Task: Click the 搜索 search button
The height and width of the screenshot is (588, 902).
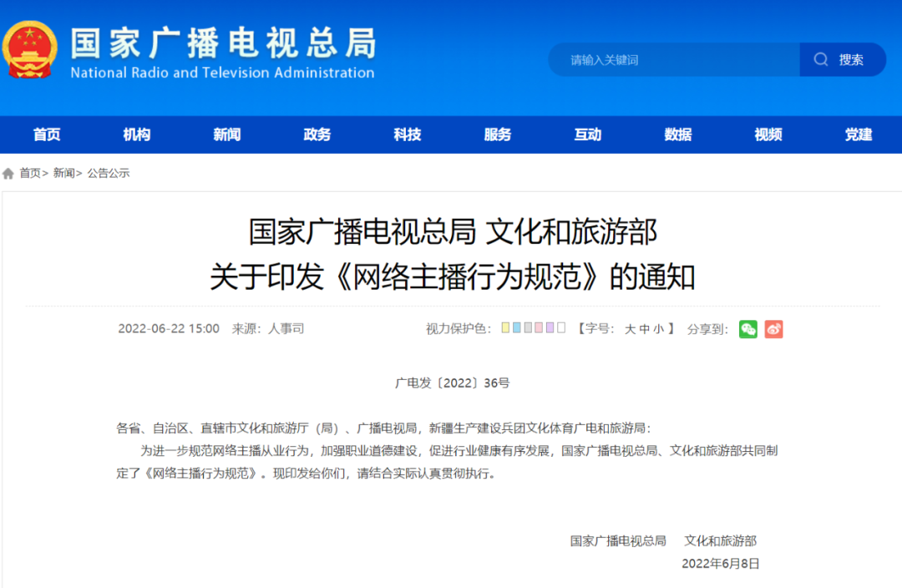Action: pos(843,59)
